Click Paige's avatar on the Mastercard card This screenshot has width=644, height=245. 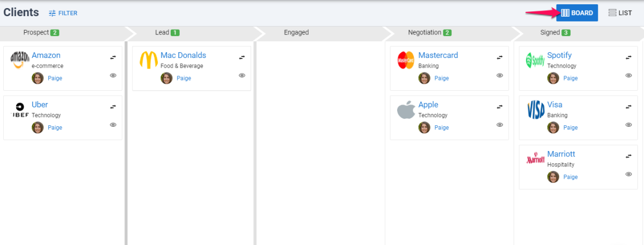click(425, 78)
